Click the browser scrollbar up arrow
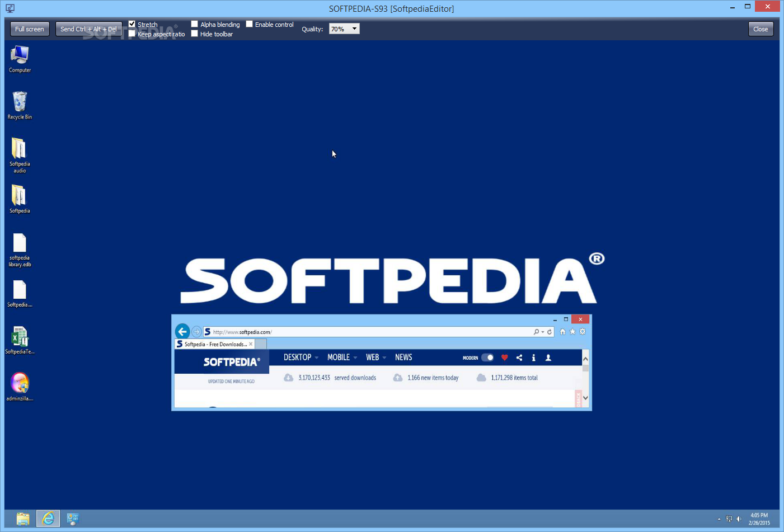Viewport: 784px width, 532px height. tap(585, 359)
